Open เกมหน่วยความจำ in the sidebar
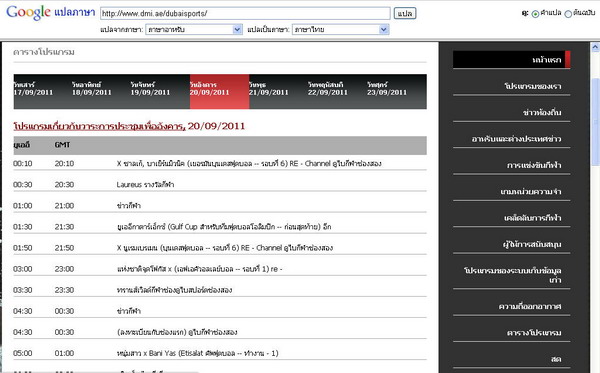Screen dimensions: 600x373 [x=531, y=192]
